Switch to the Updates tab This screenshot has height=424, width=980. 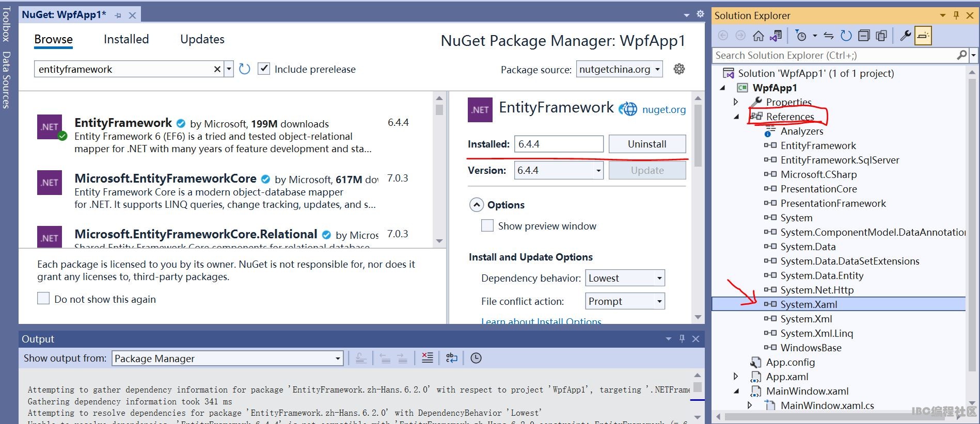point(202,39)
